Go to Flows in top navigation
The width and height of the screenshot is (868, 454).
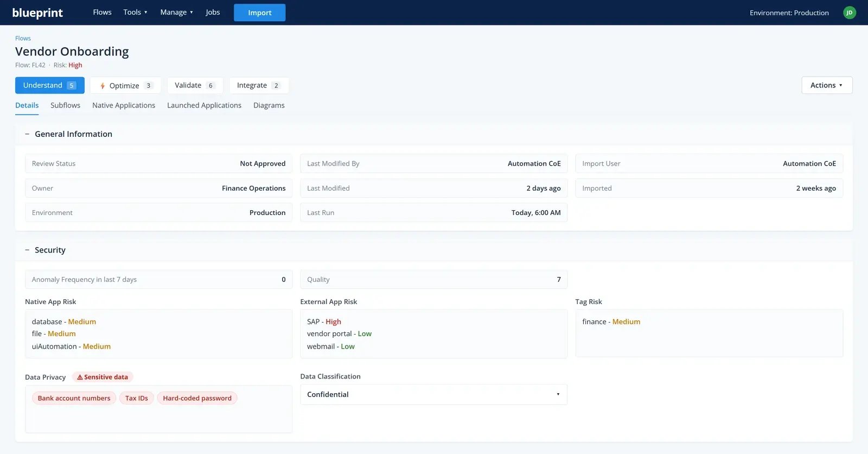click(102, 12)
